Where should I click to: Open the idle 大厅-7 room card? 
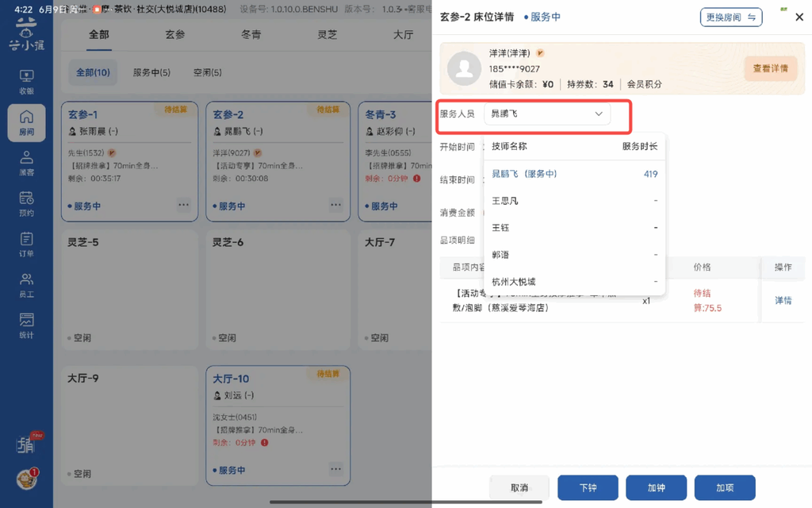point(395,290)
